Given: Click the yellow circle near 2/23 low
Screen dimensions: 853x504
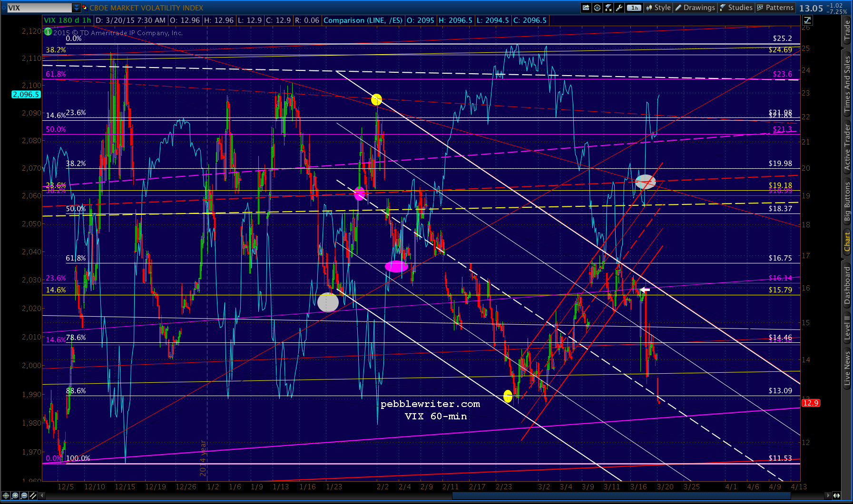Looking at the screenshot, I should click(508, 396).
